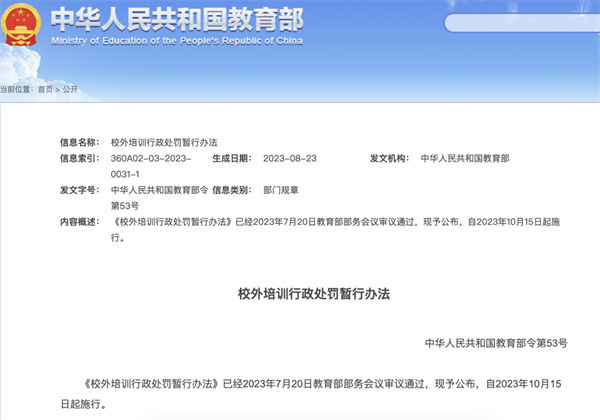Click the 生成日期 field label
Viewport: 600px width, 420px height.
pyautogui.click(x=232, y=158)
